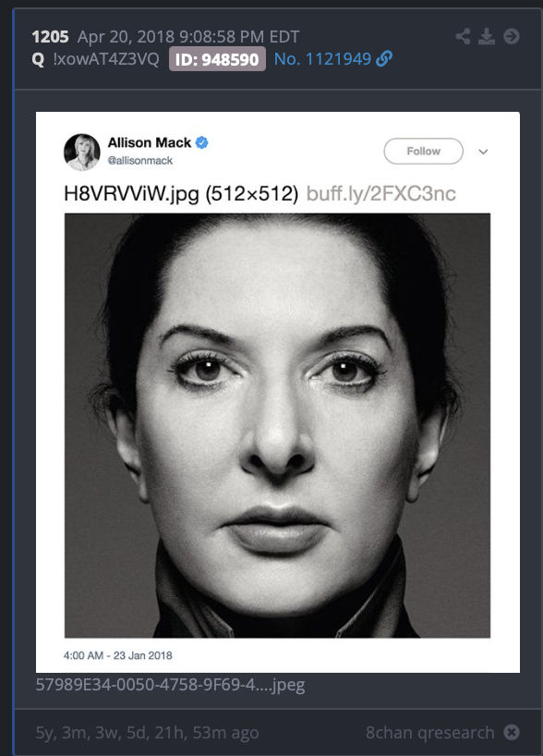The width and height of the screenshot is (543, 756).
Task: Click the download icon in post header
Action: pos(487,36)
